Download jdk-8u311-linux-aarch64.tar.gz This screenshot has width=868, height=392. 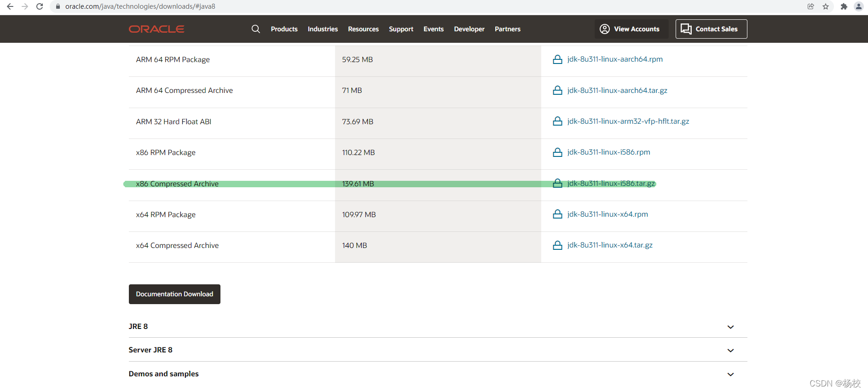[617, 90]
